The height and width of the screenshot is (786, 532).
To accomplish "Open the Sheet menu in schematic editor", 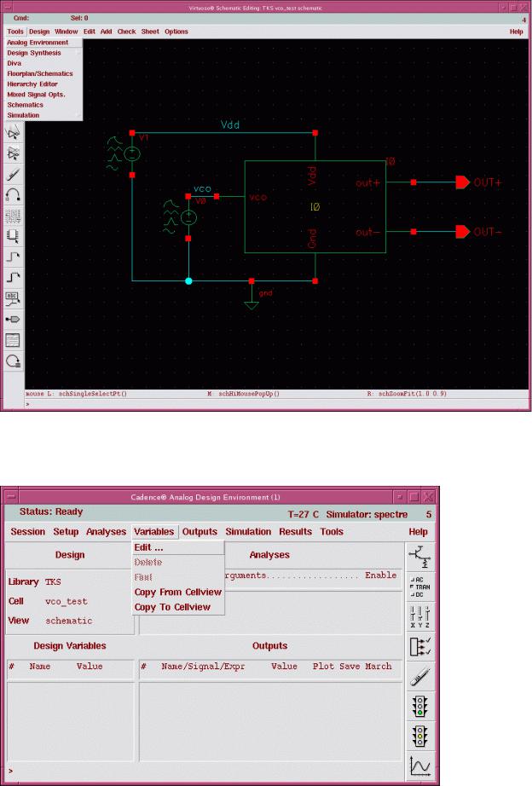I will point(150,31).
